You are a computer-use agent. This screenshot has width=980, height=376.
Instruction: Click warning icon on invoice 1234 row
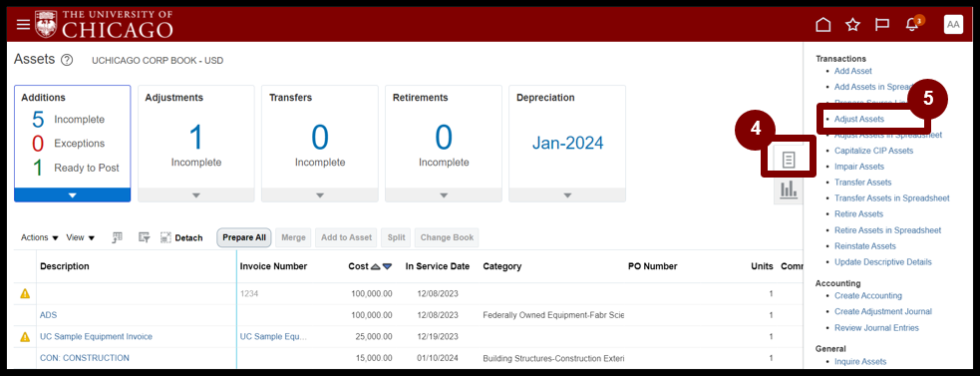pos(25,293)
